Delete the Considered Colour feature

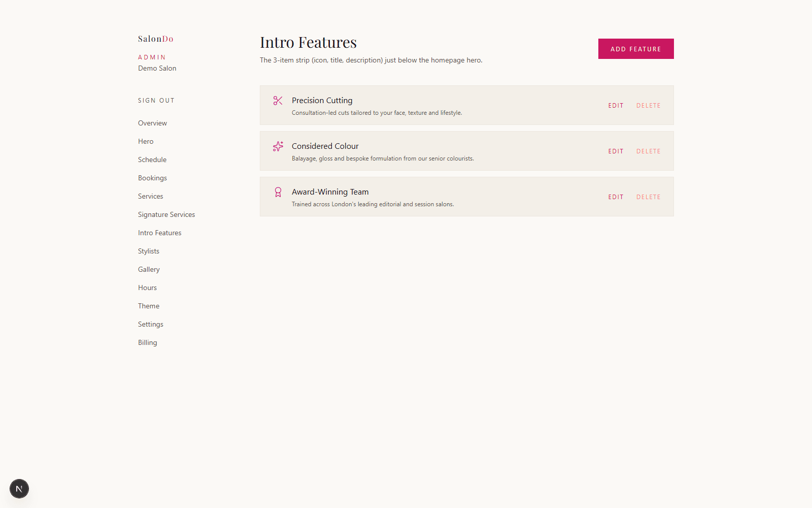pos(649,151)
